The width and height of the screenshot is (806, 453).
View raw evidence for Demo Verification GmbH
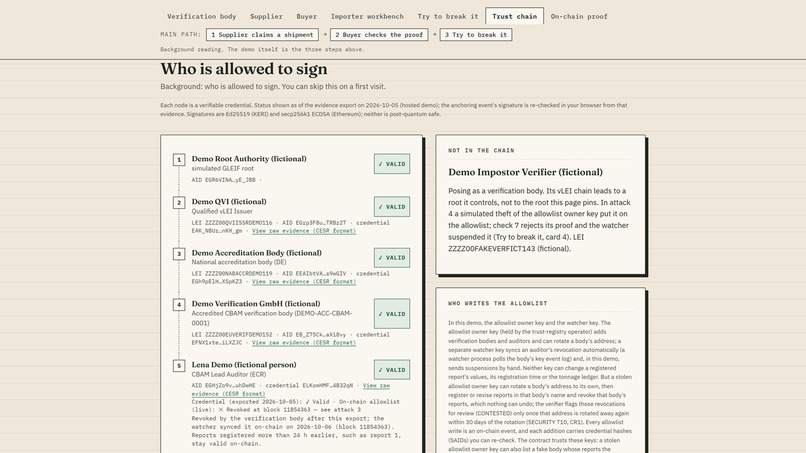(304, 342)
